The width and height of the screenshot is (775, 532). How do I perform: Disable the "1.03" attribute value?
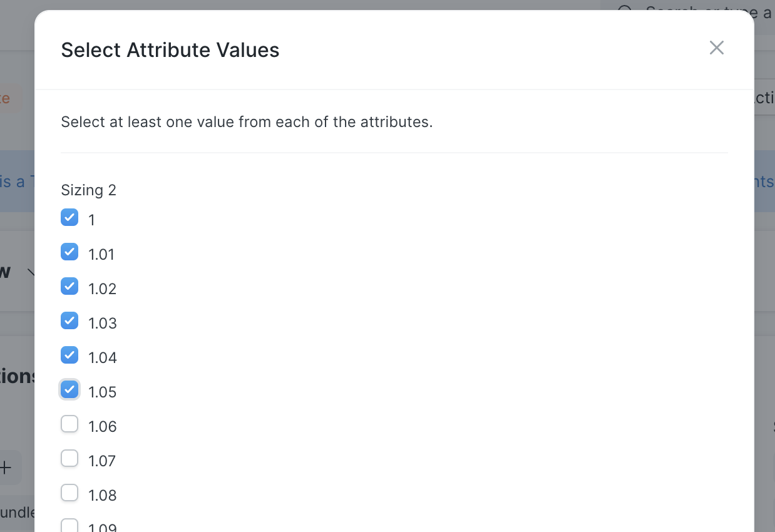(69, 320)
